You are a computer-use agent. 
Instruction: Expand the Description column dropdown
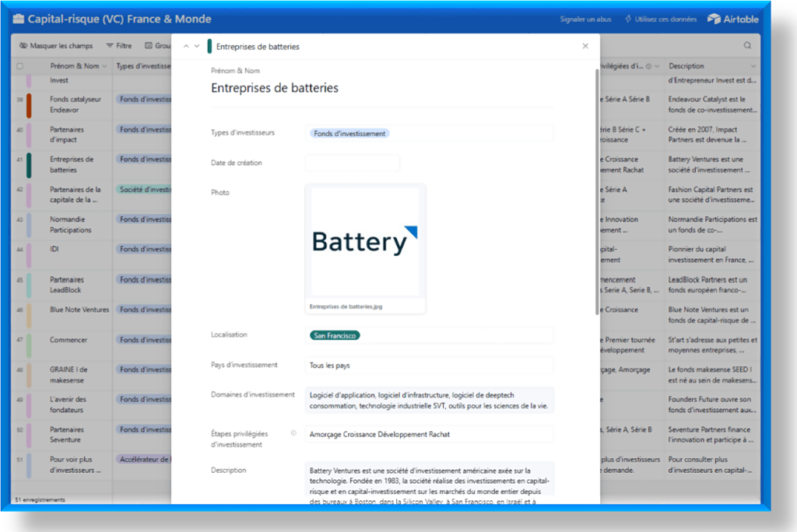pyautogui.click(x=753, y=66)
